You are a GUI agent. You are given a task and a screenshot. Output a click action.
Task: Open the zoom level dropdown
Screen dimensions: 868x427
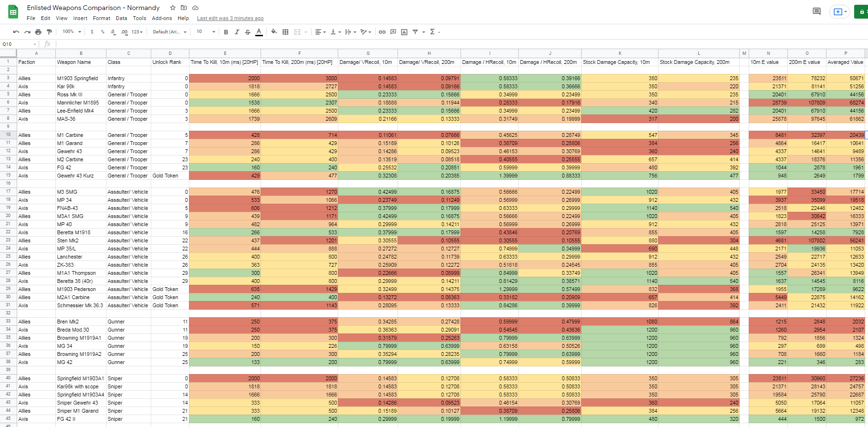point(72,32)
